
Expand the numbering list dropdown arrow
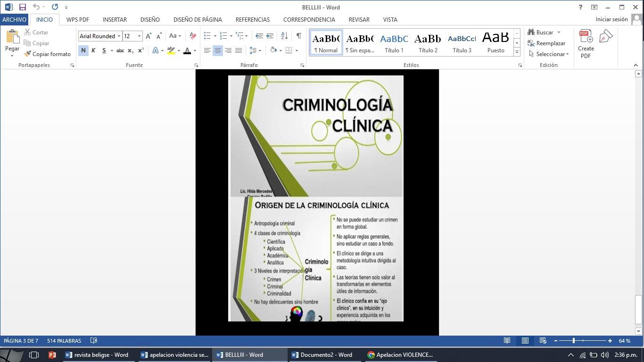(231, 36)
